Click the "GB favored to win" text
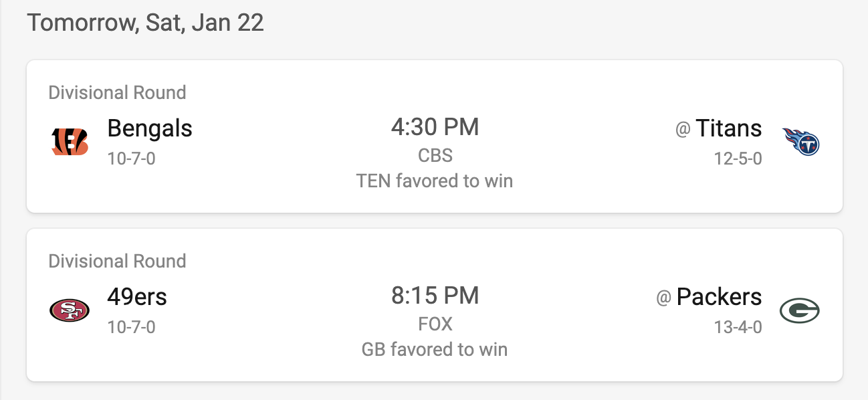The width and height of the screenshot is (868, 400). 435,349
